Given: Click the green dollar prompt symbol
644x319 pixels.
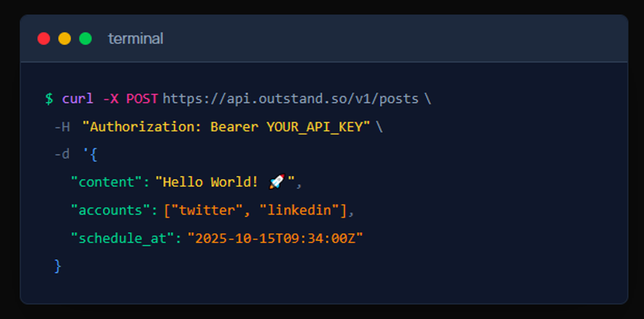Looking at the screenshot, I should click(49, 99).
